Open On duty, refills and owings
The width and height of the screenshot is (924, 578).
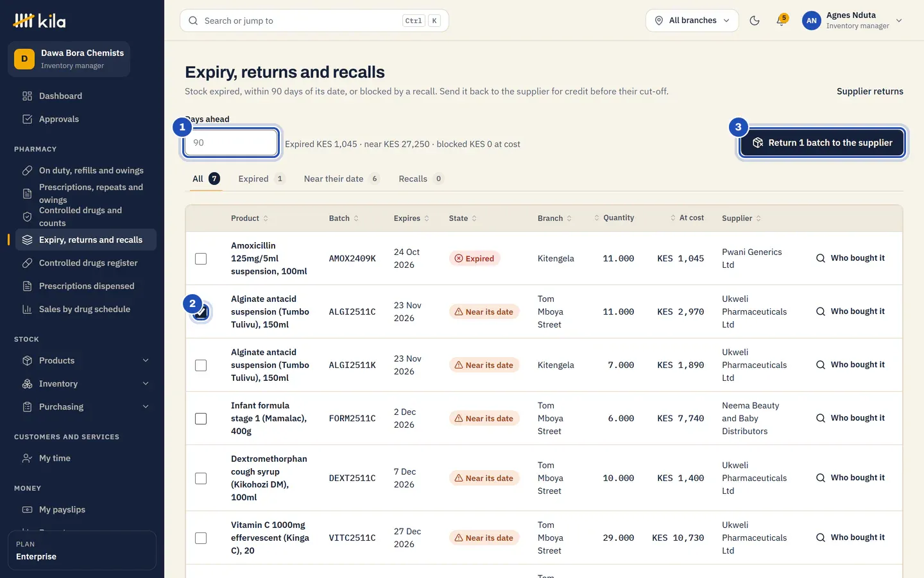coord(86,171)
